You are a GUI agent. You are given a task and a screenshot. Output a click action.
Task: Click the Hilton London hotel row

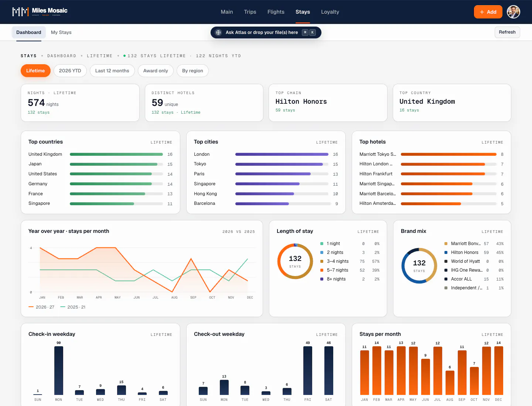(432, 164)
